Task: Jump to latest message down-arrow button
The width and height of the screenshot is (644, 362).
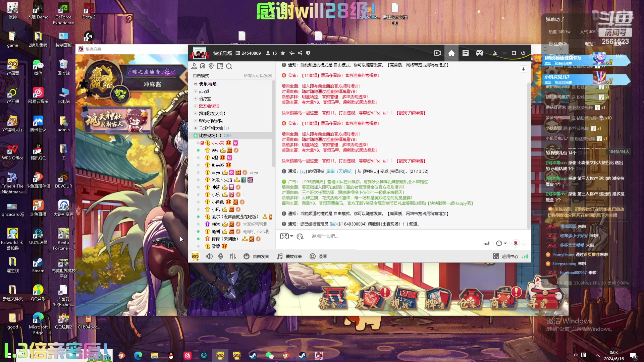Action: click(523, 69)
